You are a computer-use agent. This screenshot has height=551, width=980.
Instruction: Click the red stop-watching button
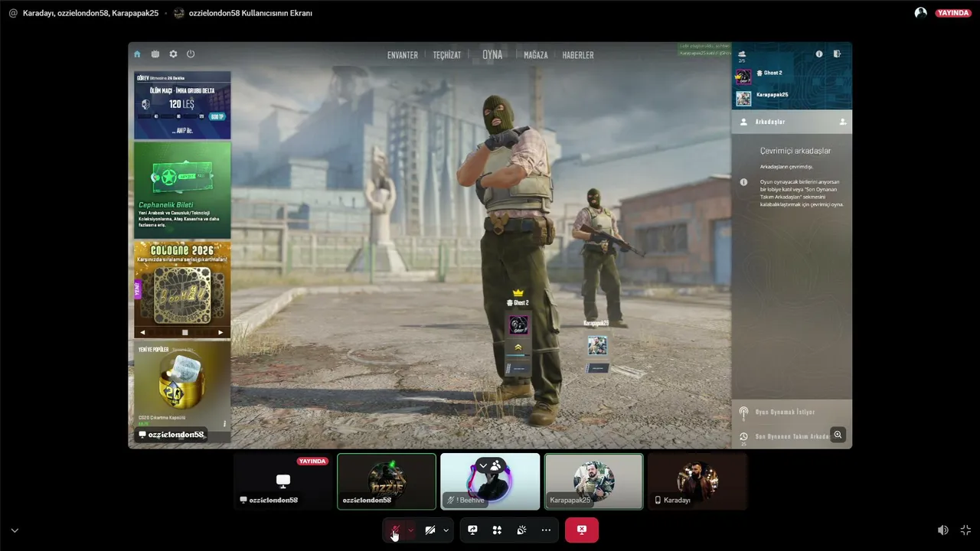tap(582, 530)
